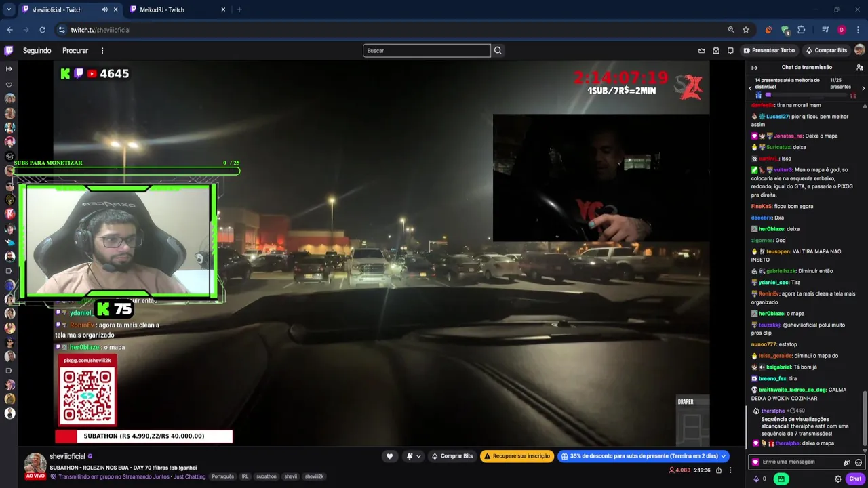
Task: Open the tab search dropdown arrow
Action: (9, 9)
